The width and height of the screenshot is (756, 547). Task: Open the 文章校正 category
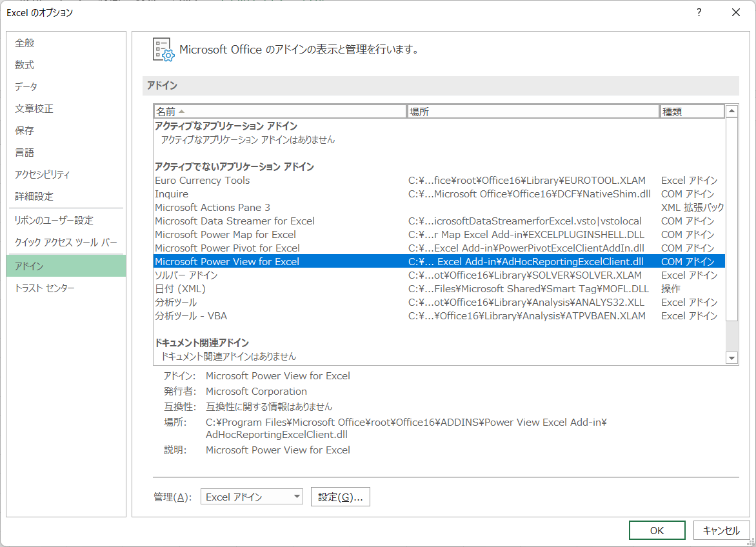pyautogui.click(x=66, y=108)
